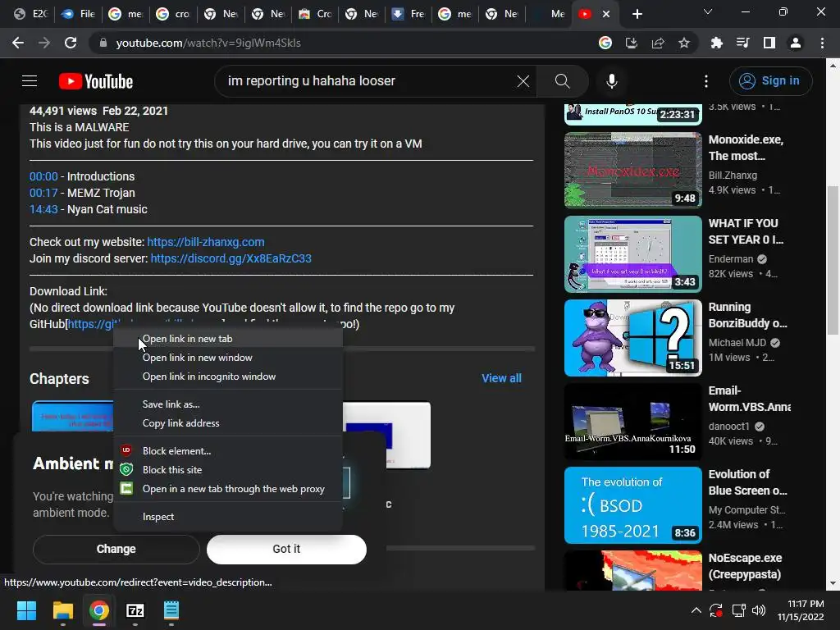Image resolution: width=840 pixels, height=630 pixels.
Task: Open the discord.gg invite link
Action: [231, 258]
